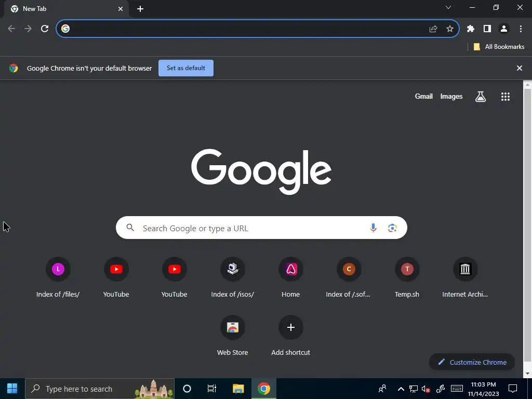
Task: Dismiss the default browser notification bar
Action: (520, 68)
